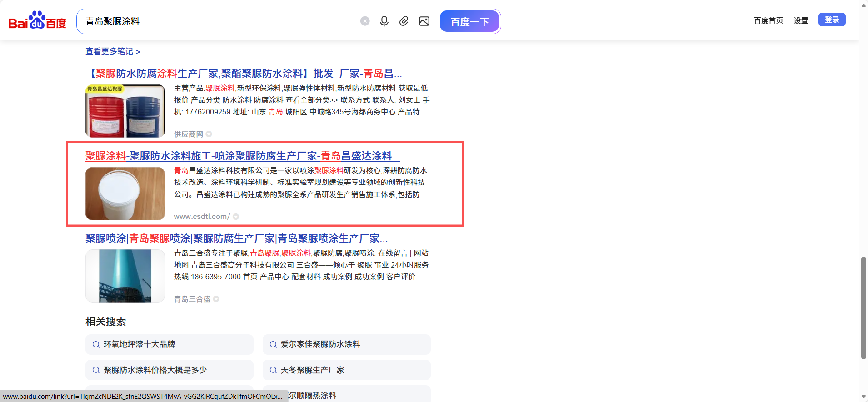Search related term 环氧地坪漆十大品牌
Screen dimensions: 868x402
tap(169, 344)
